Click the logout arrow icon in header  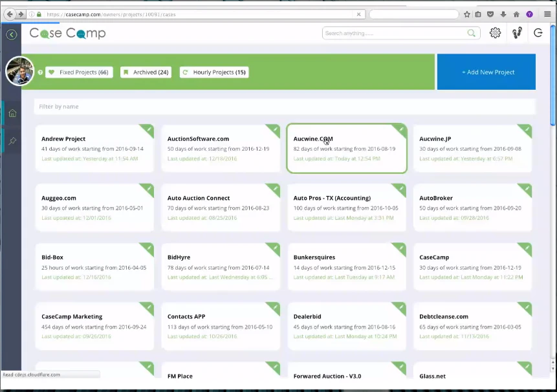point(538,33)
